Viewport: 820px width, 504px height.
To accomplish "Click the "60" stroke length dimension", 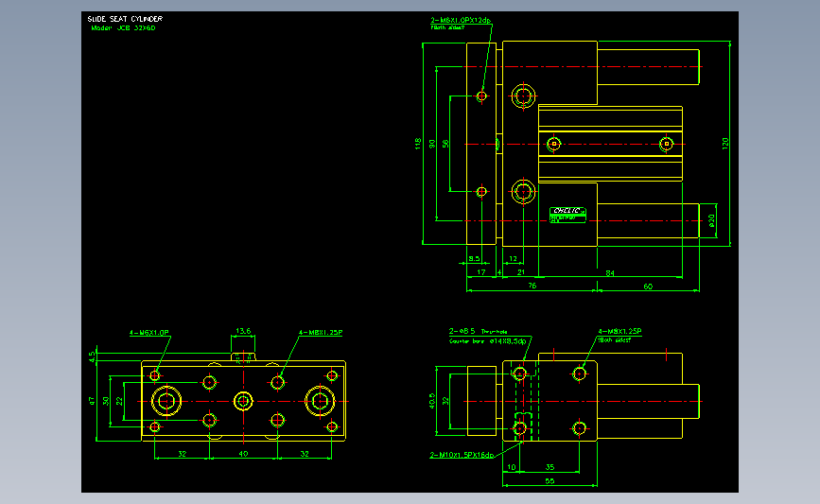I will click(648, 287).
